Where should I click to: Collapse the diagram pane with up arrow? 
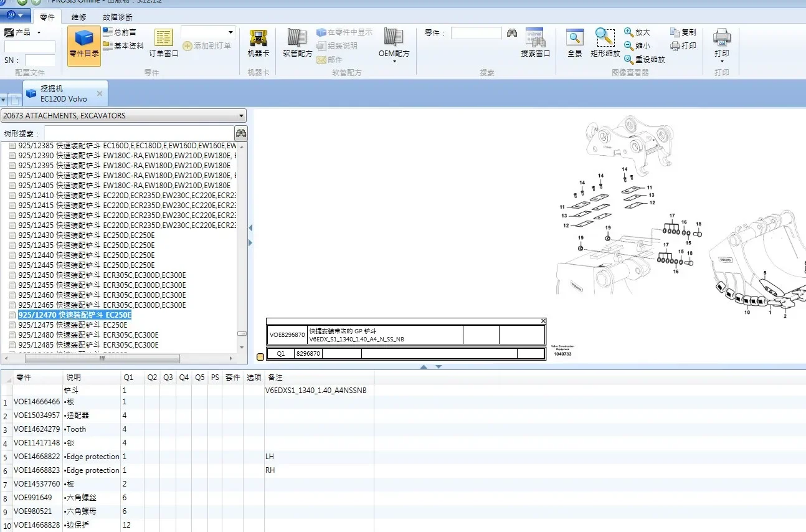[424, 367]
